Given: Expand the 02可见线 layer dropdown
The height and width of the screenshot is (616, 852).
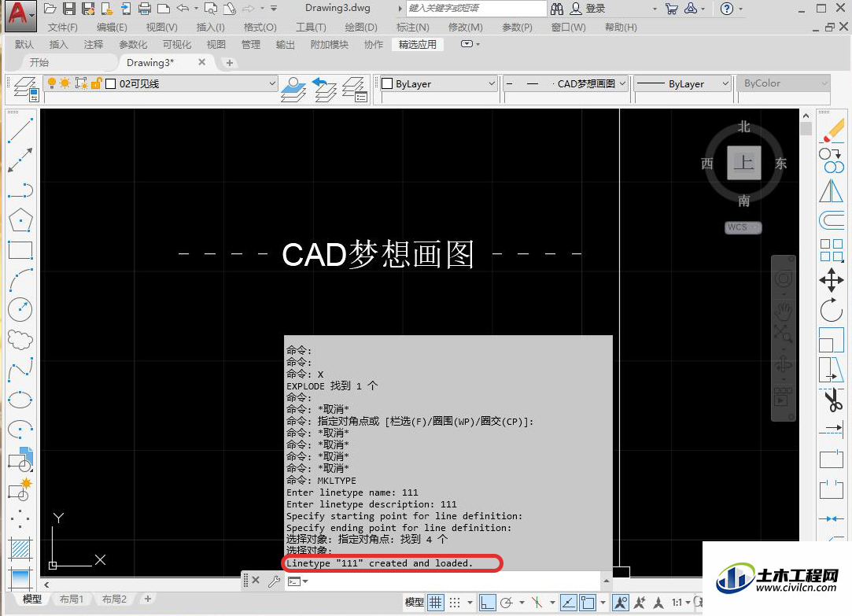Looking at the screenshot, I should coord(272,83).
